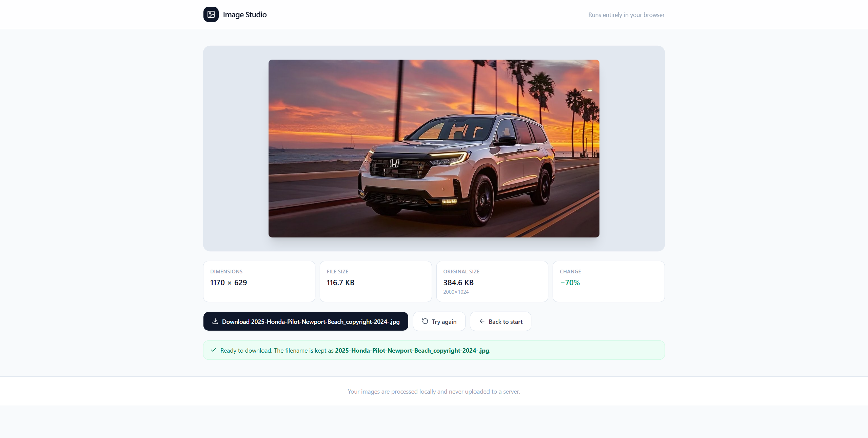Click the CHANGE label
Viewport: 868px width, 438px height.
coord(570,272)
